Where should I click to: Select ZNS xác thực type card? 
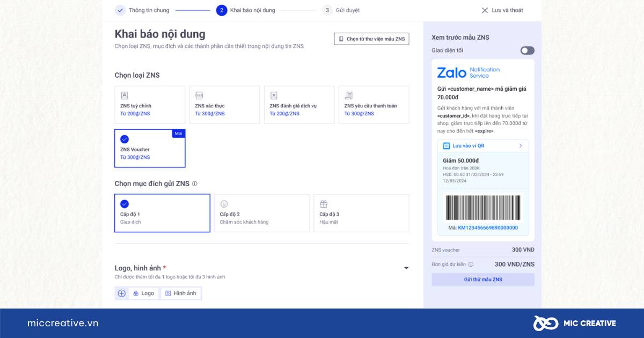click(x=224, y=105)
